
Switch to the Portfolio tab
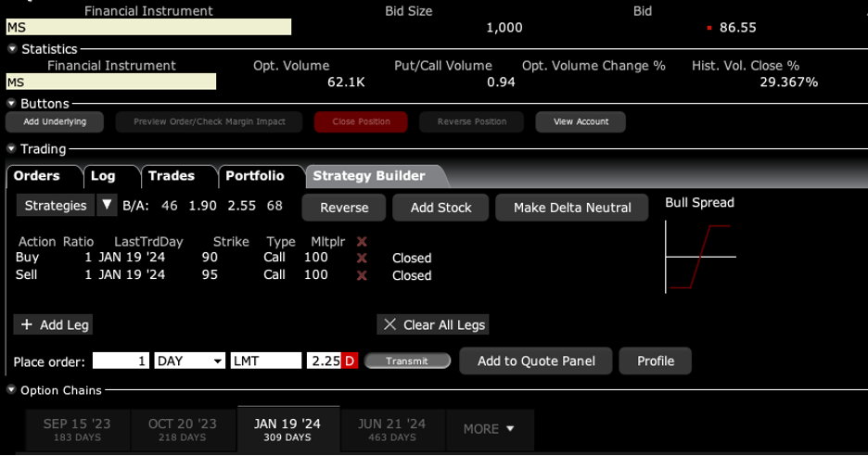point(254,176)
